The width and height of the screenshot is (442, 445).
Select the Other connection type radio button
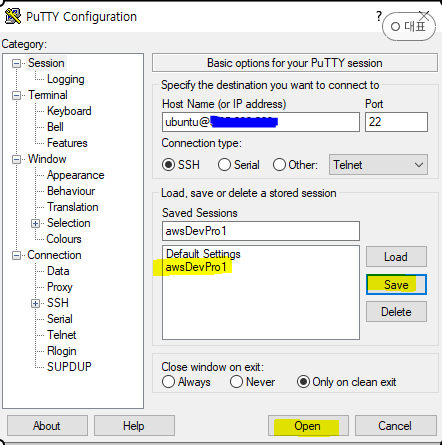point(279,165)
